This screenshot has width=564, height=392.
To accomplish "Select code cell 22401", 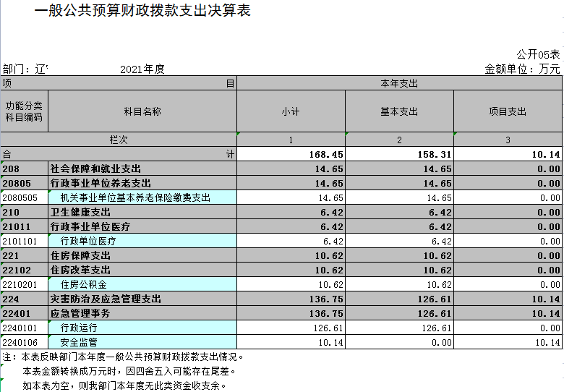I will [x=24, y=313].
